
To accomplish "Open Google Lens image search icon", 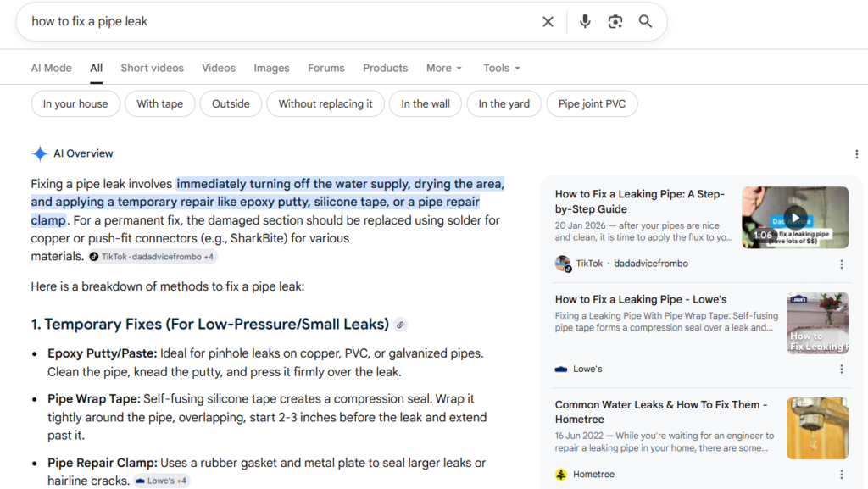I will (x=615, y=21).
